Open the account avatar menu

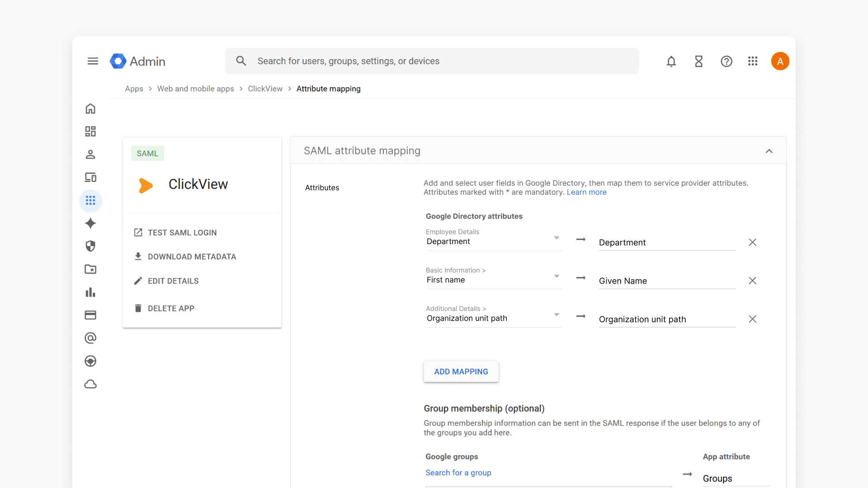tap(780, 61)
